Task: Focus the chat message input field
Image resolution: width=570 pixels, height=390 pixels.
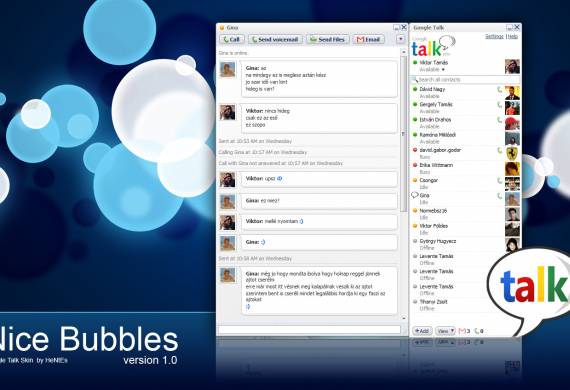Action: tap(309, 329)
